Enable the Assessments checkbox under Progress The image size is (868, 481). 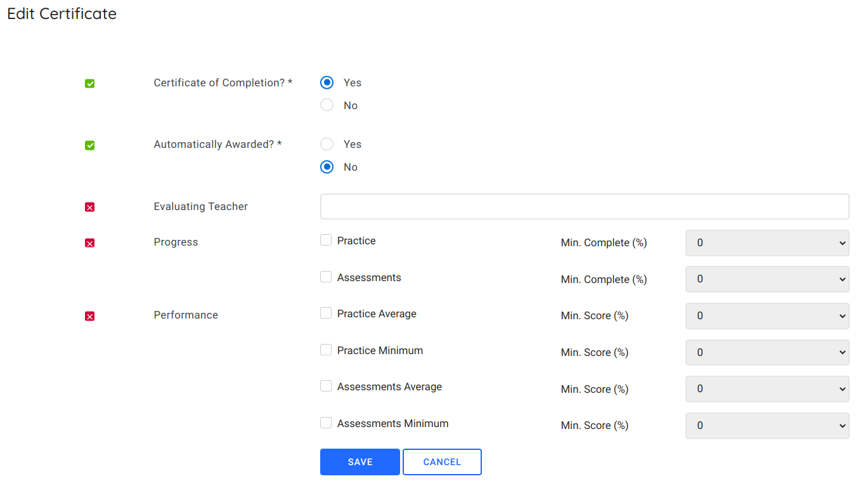(x=325, y=276)
